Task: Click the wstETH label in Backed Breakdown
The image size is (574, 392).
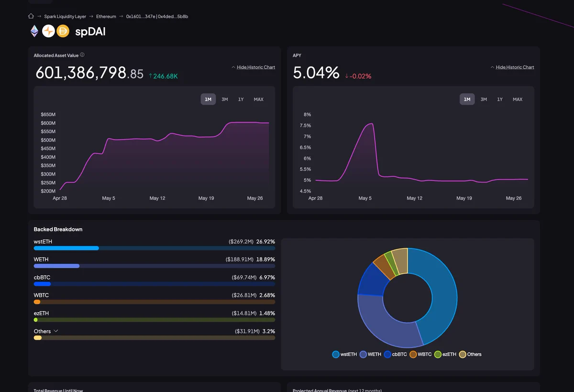Action: click(43, 241)
